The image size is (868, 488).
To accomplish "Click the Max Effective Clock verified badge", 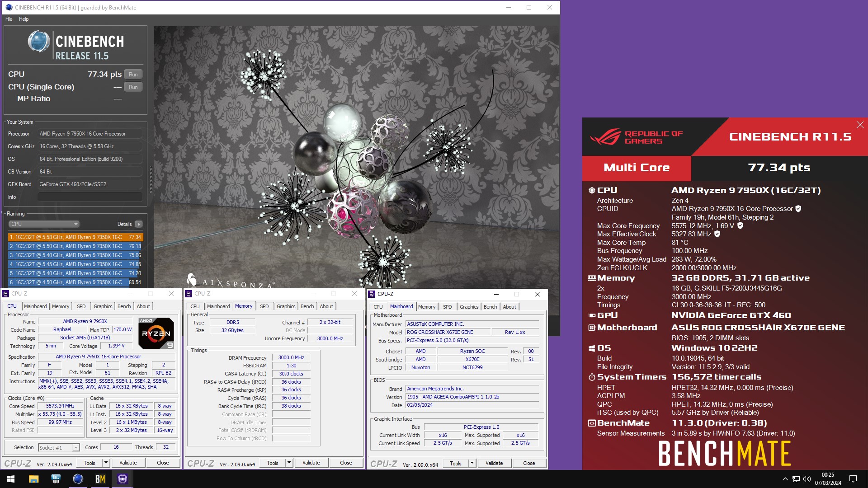I will tap(717, 234).
